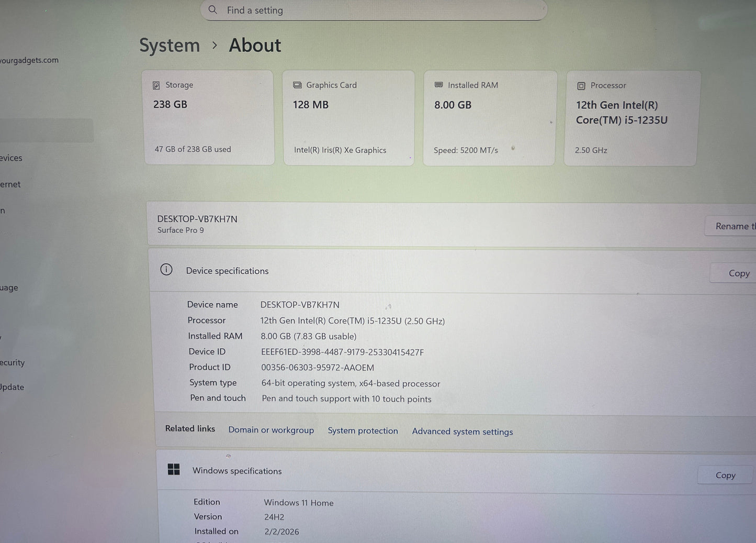Click the Windows logo icon in Windows specifications
Viewport: 756px width, 543px height.
tap(174, 469)
